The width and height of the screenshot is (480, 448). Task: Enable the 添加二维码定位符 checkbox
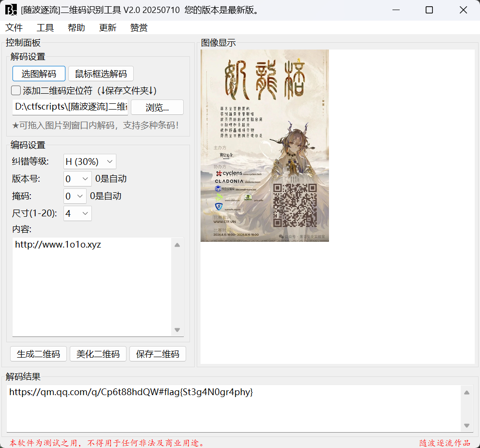(16, 90)
